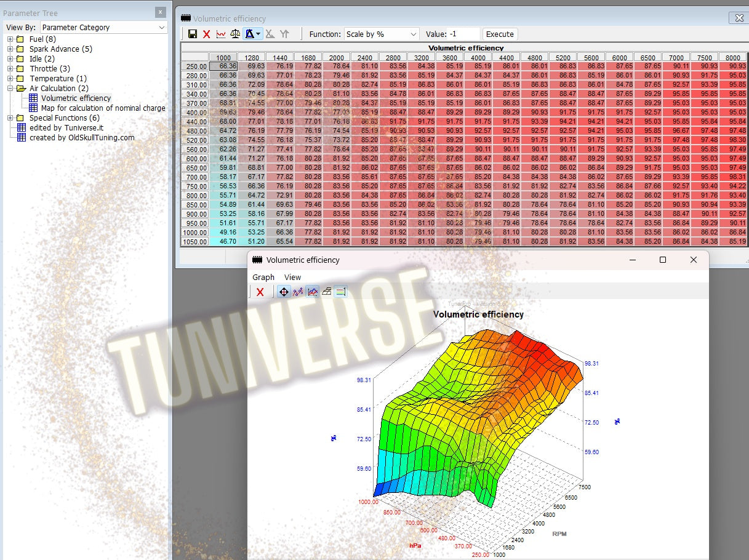Screen dimensions: 749x560
Task: Open the Function Scale by % dropdown
Action: (x=380, y=34)
